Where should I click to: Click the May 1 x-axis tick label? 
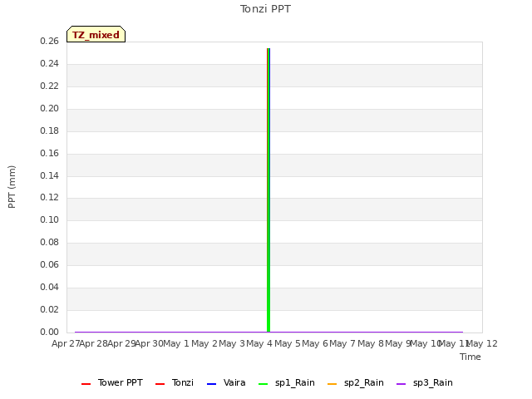[176, 343]
